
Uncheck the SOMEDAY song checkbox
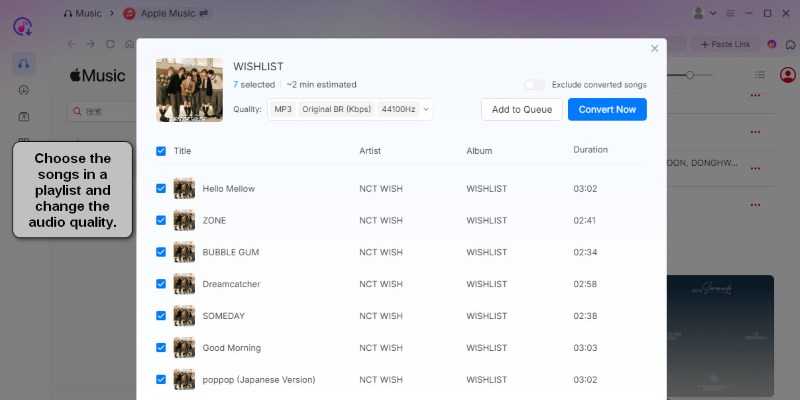point(161,316)
